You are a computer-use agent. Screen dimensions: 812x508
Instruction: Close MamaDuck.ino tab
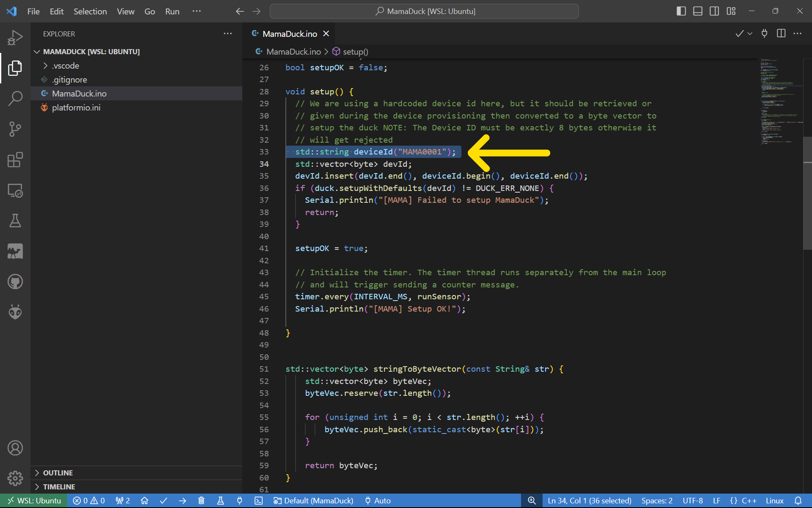(x=326, y=34)
